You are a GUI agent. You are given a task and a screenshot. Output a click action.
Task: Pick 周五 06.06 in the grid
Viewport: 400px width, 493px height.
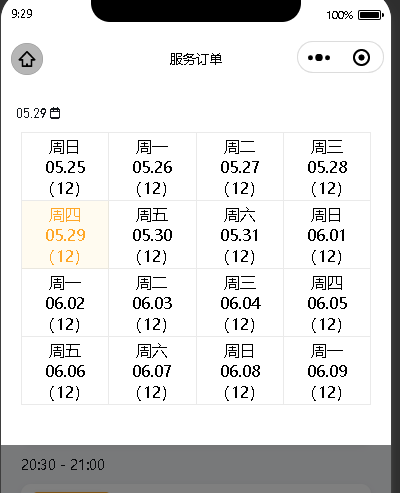65,370
